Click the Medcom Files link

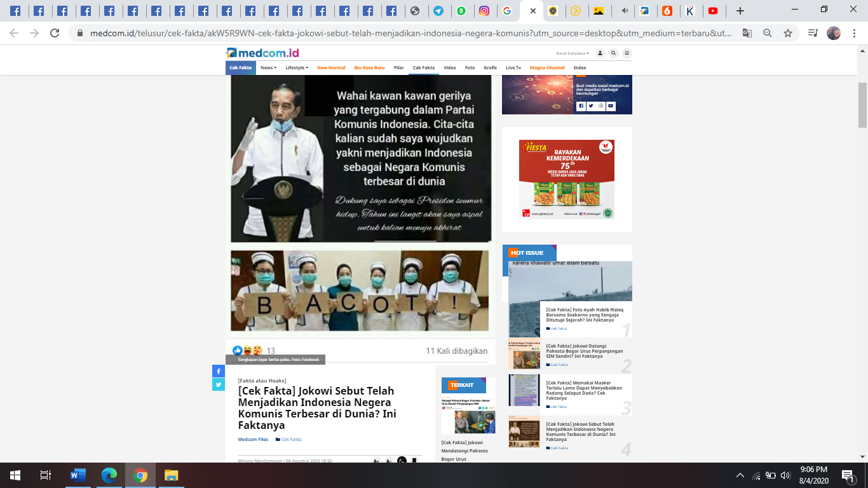tap(253, 439)
